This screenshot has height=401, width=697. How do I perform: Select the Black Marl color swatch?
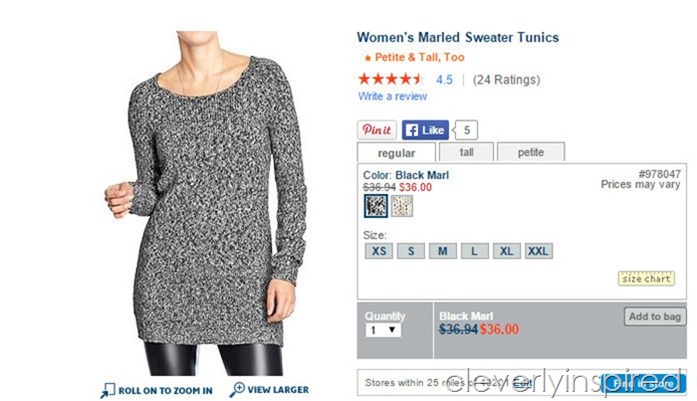point(376,206)
